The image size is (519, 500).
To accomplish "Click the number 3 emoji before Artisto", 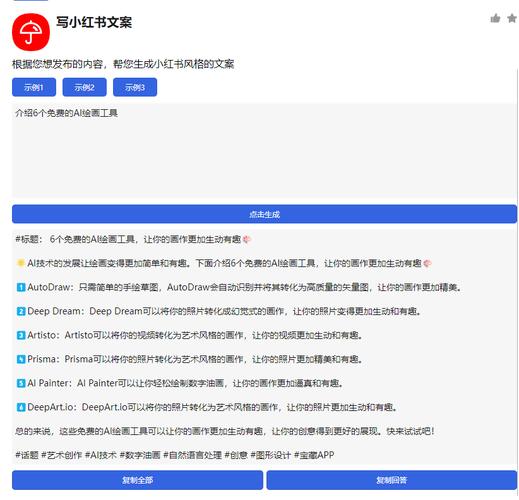I will coord(21,335).
